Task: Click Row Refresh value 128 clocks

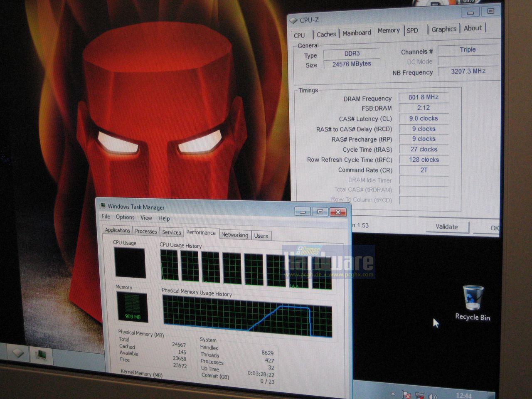Action: pos(424,160)
